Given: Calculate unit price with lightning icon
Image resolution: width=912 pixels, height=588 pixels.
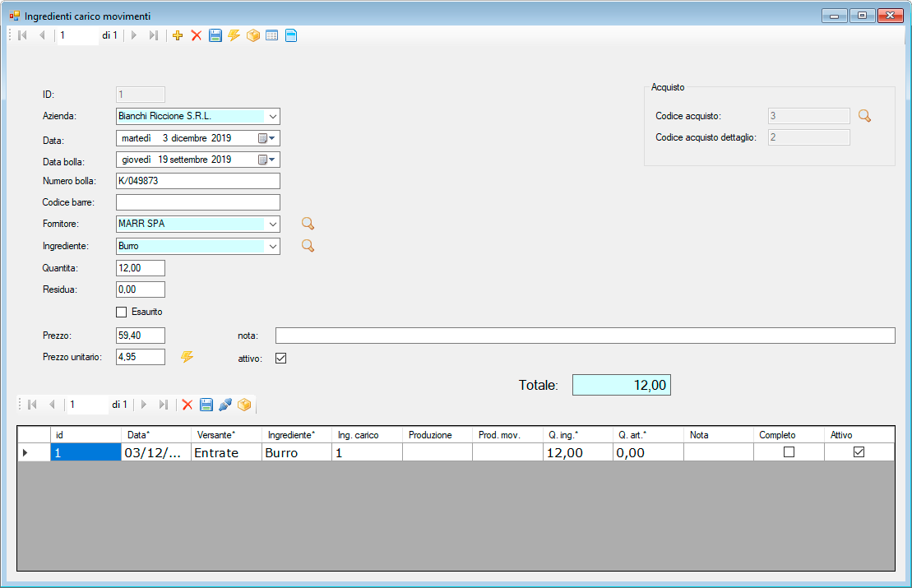Looking at the screenshot, I should pyautogui.click(x=187, y=357).
